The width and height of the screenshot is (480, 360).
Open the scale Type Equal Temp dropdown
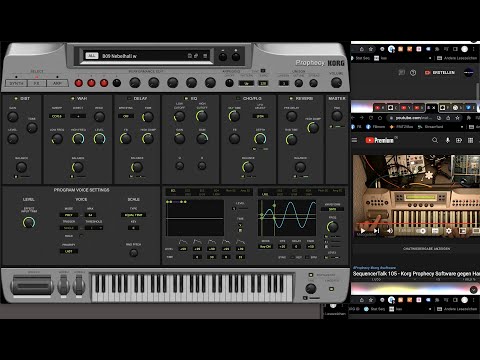[133, 215]
